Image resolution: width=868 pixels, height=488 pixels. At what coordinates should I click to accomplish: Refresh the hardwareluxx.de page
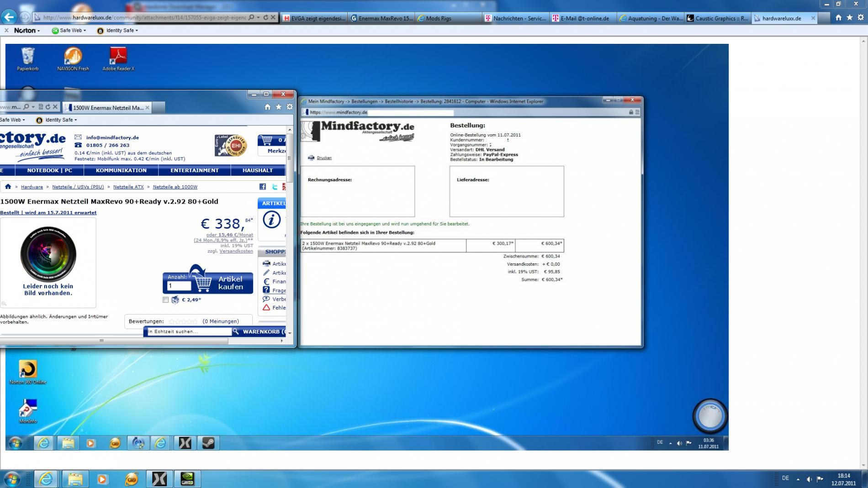point(265,17)
